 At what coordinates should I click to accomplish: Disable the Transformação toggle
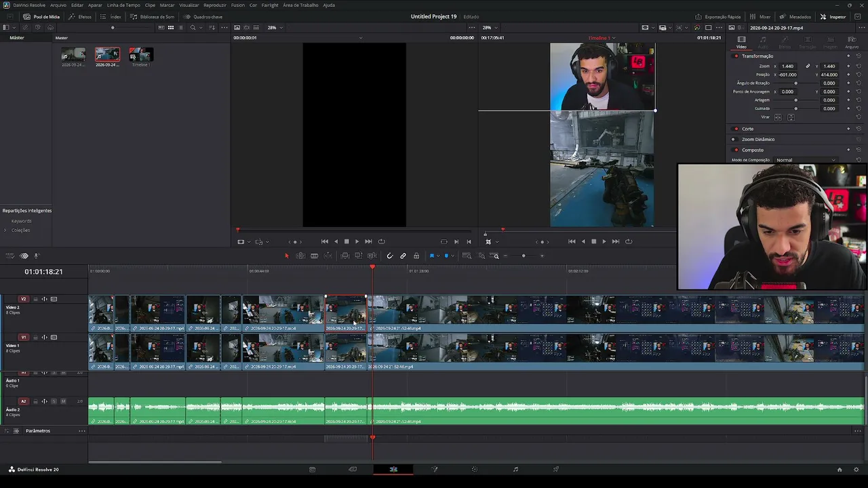pos(736,56)
